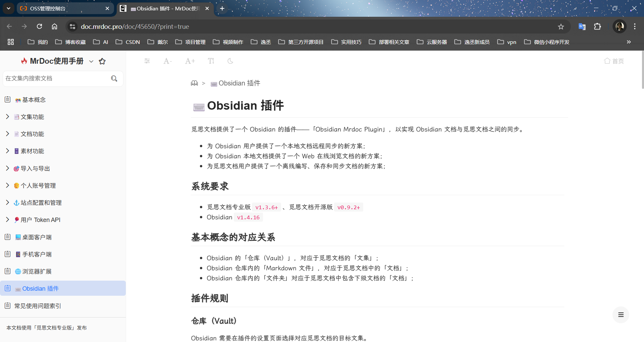Expand the 文集功能 section

pos(8,117)
